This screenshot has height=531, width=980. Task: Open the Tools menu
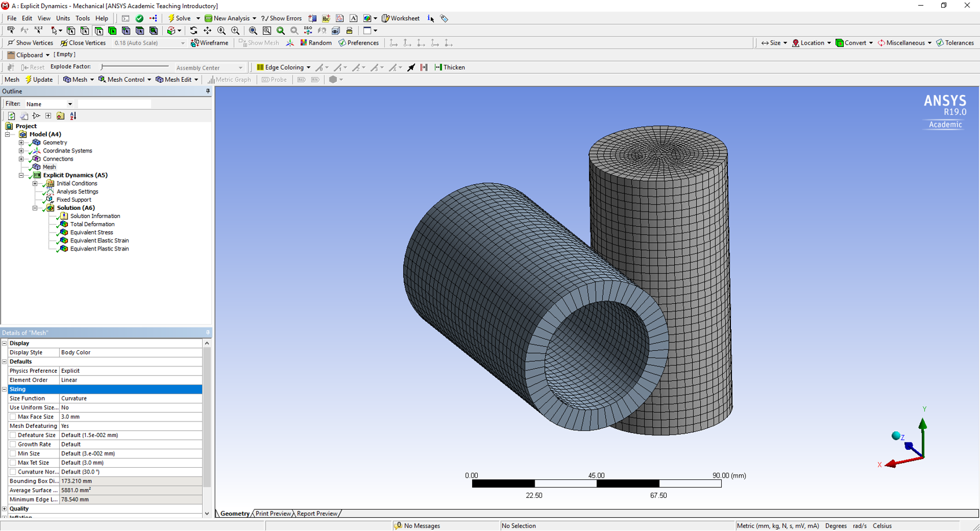coord(82,19)
